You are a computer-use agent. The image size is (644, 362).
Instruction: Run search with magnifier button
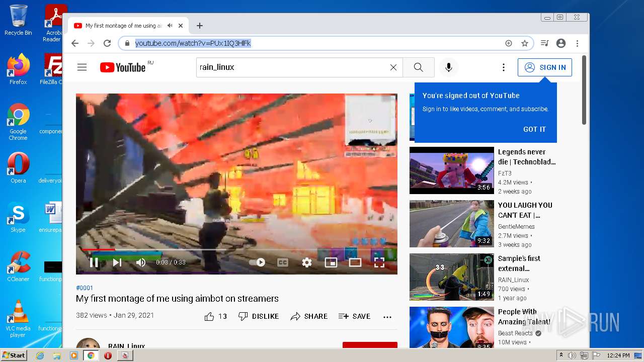tap(419, 67)
